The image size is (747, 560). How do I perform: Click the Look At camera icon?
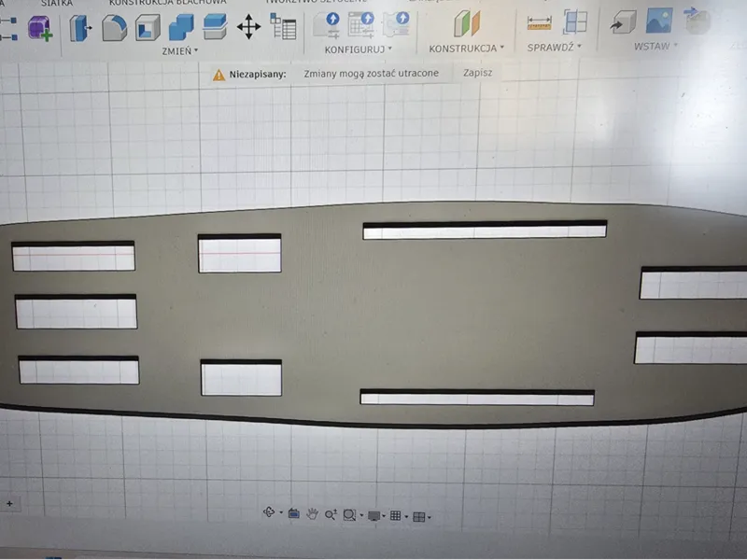(x=293, y=513)
